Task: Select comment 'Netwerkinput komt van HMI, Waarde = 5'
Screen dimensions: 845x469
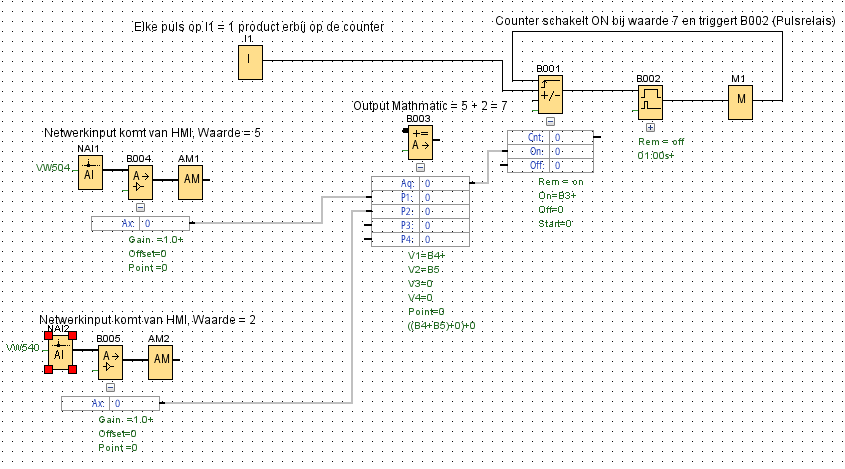Action: click(153, 133)
